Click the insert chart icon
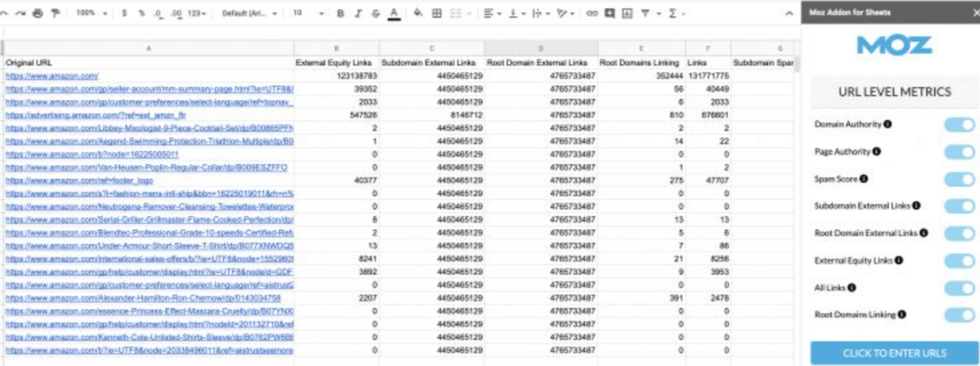The image size is (980, 366). click(627, 13)
